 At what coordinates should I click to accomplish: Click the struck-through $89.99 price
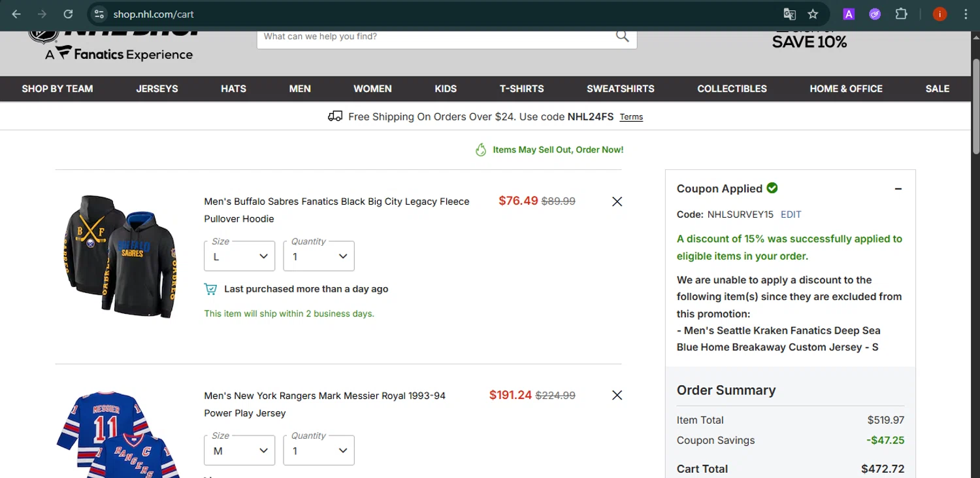pos(559,201)
